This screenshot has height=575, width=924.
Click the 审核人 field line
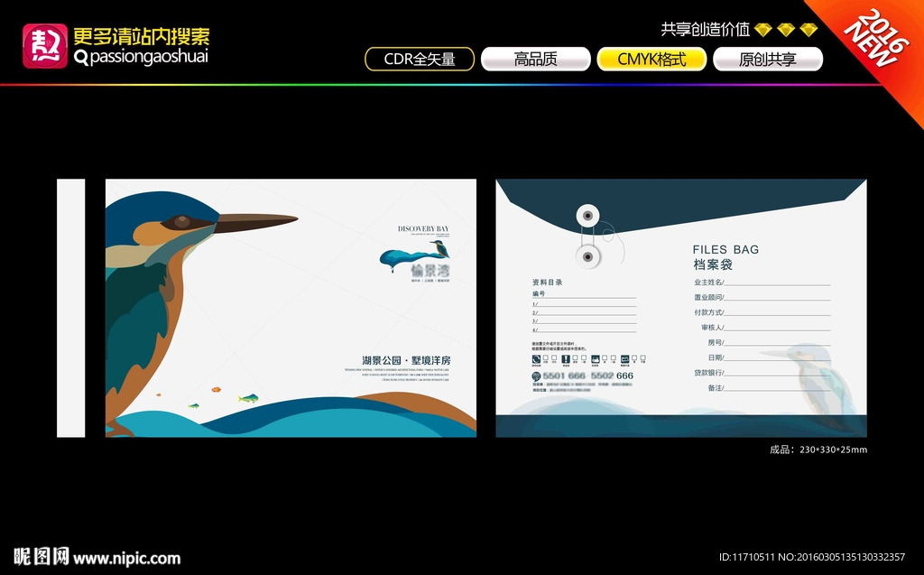pos(765,328)
